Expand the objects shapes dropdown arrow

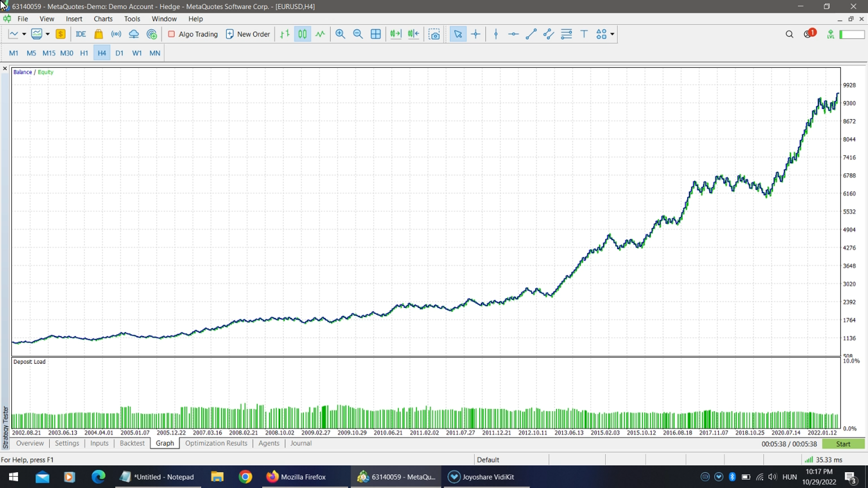[613, 34]
